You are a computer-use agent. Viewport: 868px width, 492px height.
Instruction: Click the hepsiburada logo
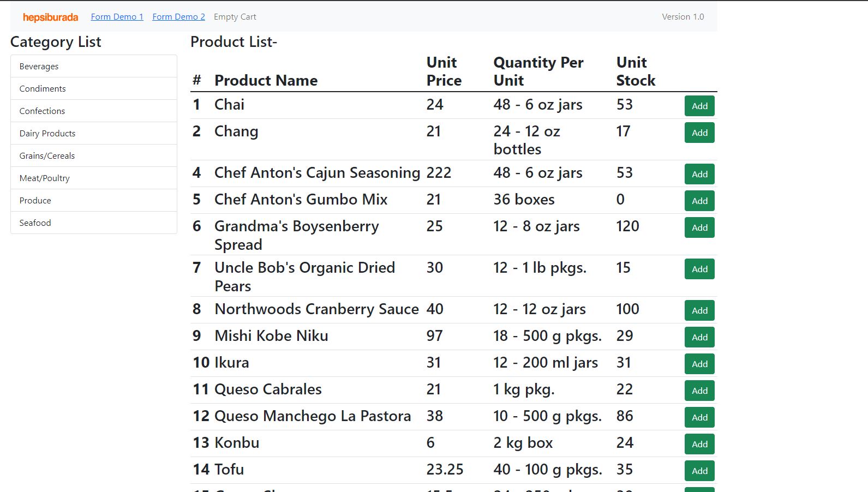pyautogui.click(x=51, y=17)
